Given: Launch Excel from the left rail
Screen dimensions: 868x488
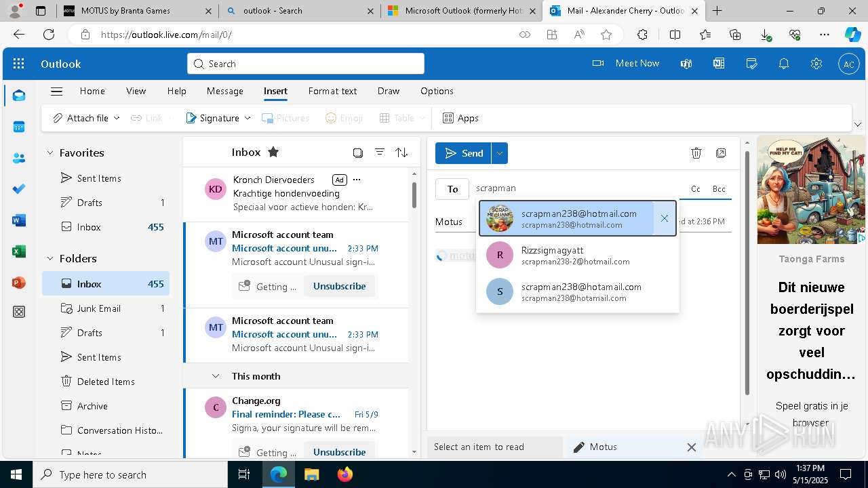Looking at the screenshot, I should coord(19,251).
